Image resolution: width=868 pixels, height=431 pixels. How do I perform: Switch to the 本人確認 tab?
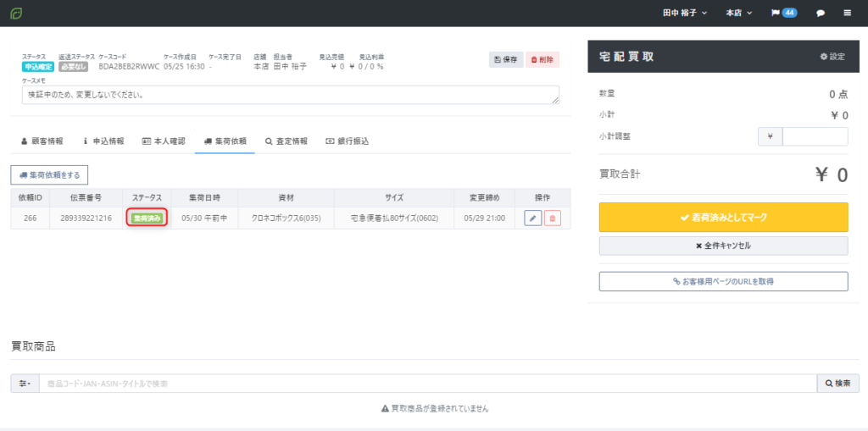[x=164, y=141]
